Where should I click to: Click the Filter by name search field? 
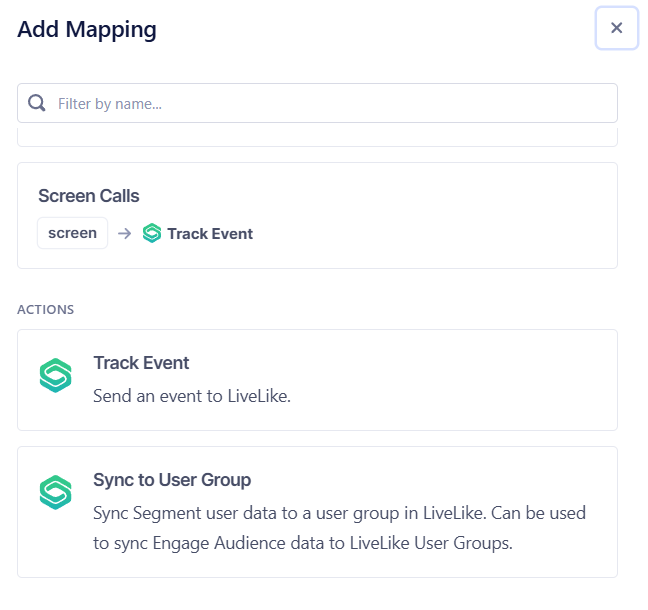coord(317,103)
